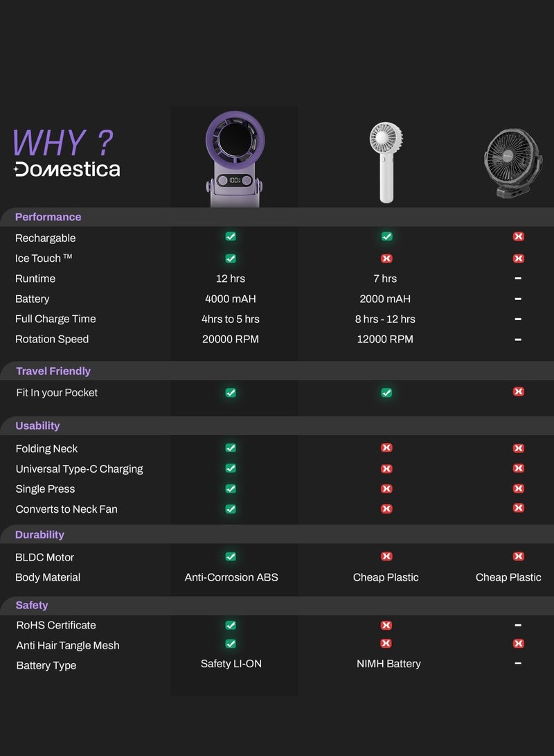Image resolution: width=554 pixels, height=756 pixels.
Task: Click the Domestica Fit In your Pocket check
Action: pyautogui.click(x=231, y=392)
